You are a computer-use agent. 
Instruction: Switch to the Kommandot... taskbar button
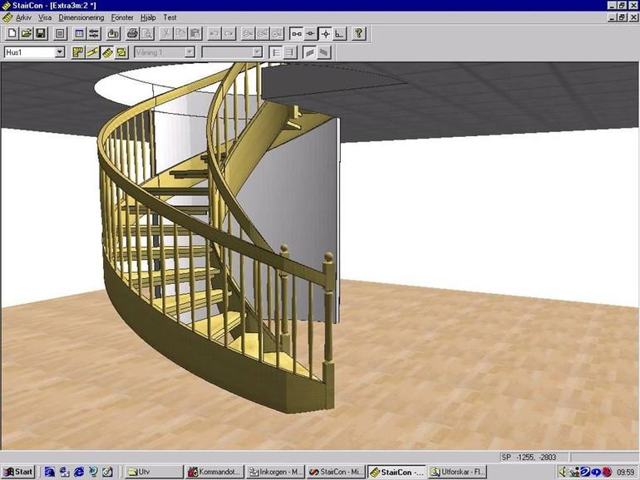[x=214, y=472]
